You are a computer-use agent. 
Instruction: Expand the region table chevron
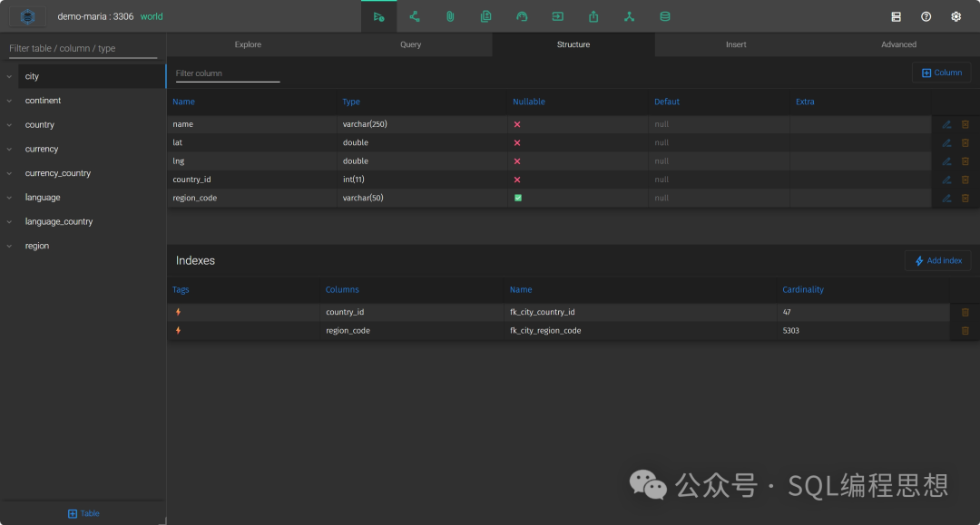pos(9,246)
